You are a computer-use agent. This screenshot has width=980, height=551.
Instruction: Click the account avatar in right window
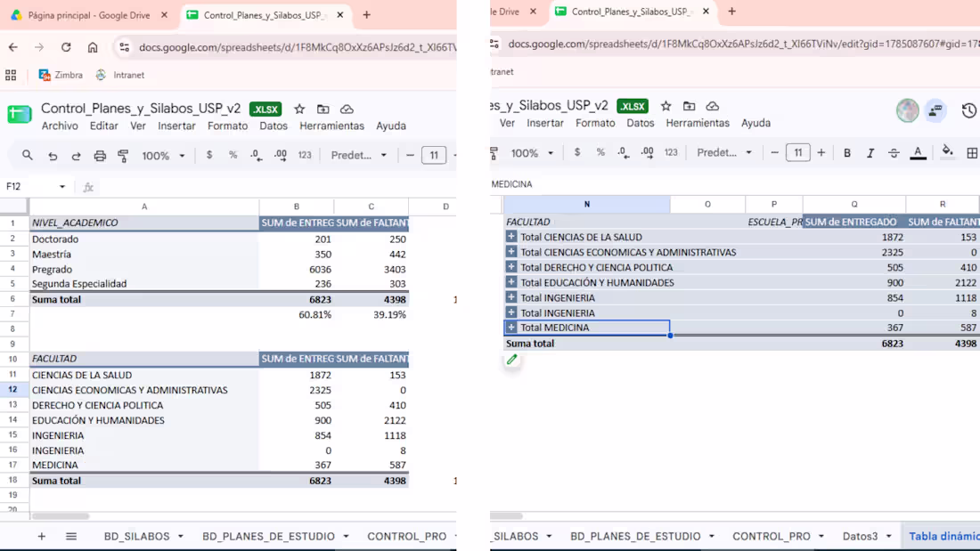(908, 110)
